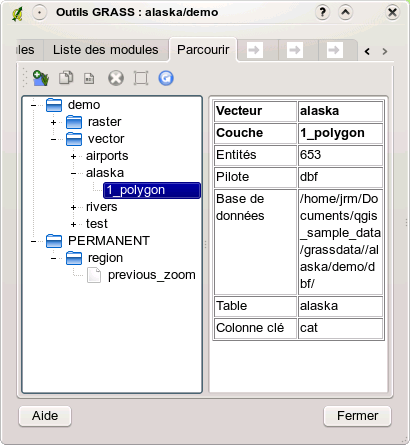Click the blue refresh icon in toolbar
The height and width of the screenshot is (445, 410).
pyautogui.click(x=166, y=78)
